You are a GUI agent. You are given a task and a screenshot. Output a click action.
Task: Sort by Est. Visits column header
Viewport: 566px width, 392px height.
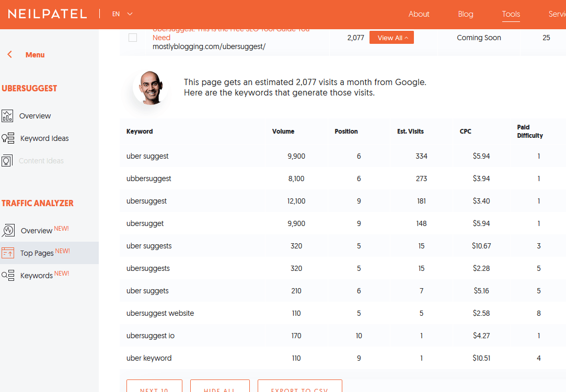410,131
